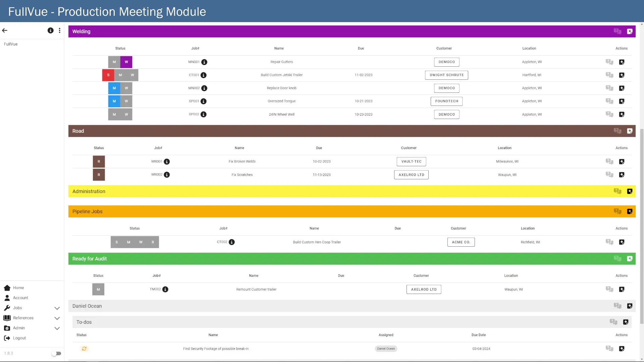Image resolution: width=644 pixels, height=362 pixels.
Task: Toggle blue M status on SP001 row
Action: pyautogui.click(x=114, y=101)
